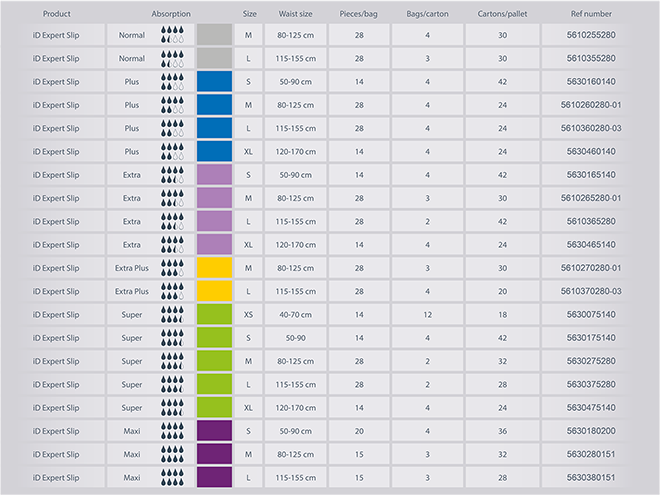The height and width of the screenshot is (495, 660).
Task: Click the Ref number column header
Action: point(591,14)
